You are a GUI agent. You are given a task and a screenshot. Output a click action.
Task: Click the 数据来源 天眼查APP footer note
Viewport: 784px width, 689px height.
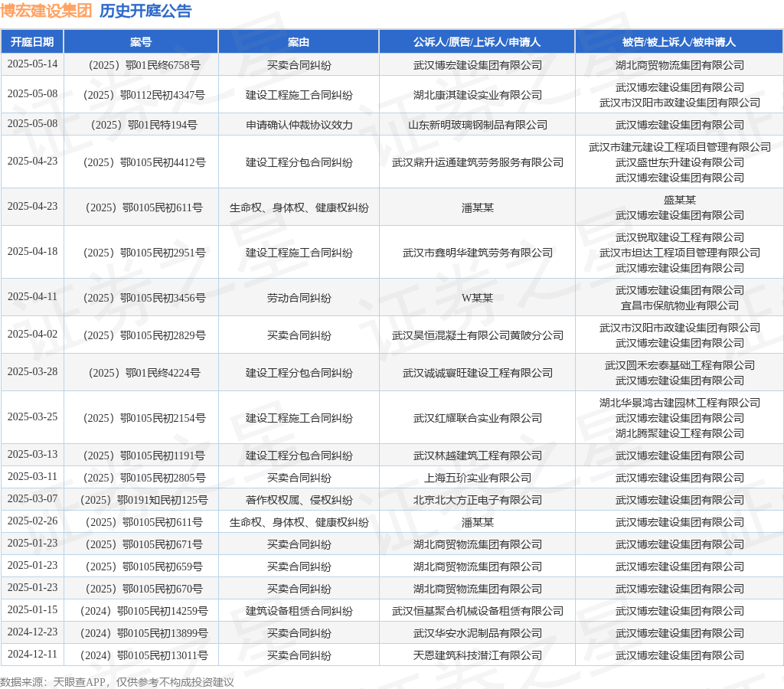(117, 682)
